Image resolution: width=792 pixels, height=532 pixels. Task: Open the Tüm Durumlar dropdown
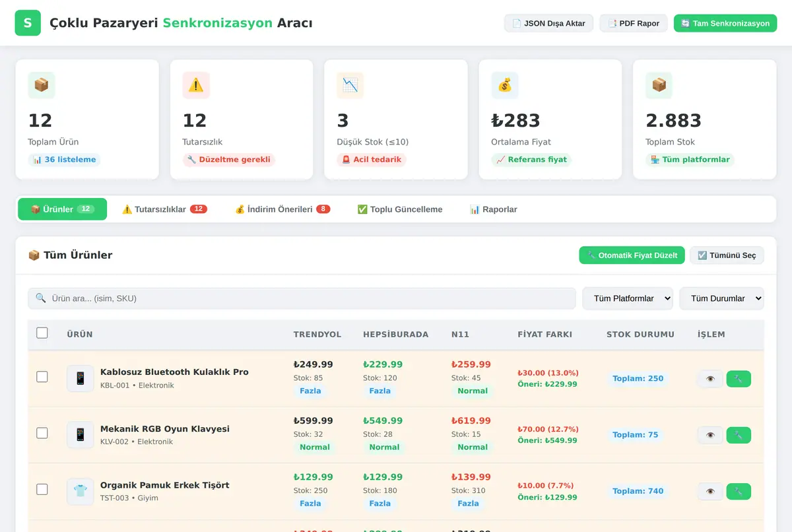coord(722,298)
